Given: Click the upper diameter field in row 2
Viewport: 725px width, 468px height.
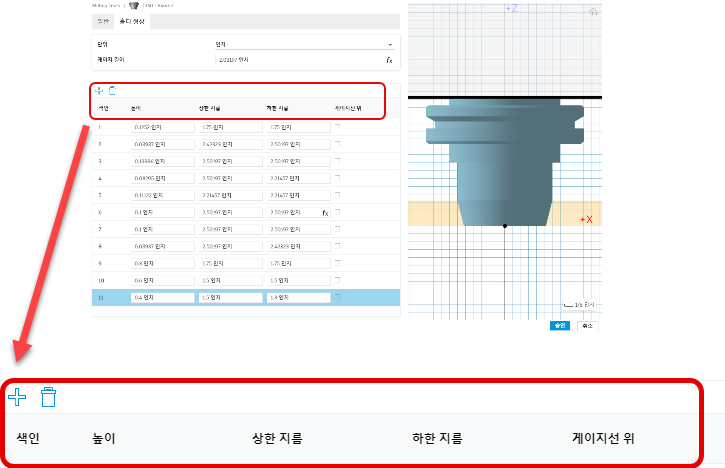Looking at the screenshot, I should 231,144.
